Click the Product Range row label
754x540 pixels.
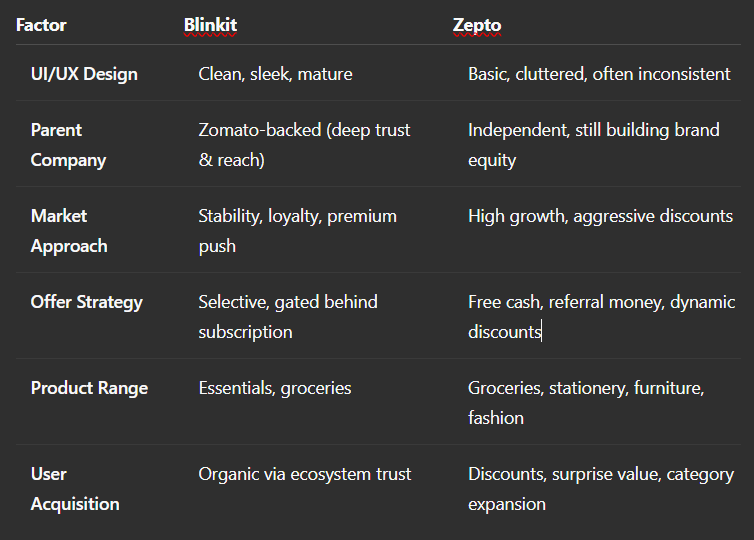tap(89, 388)
